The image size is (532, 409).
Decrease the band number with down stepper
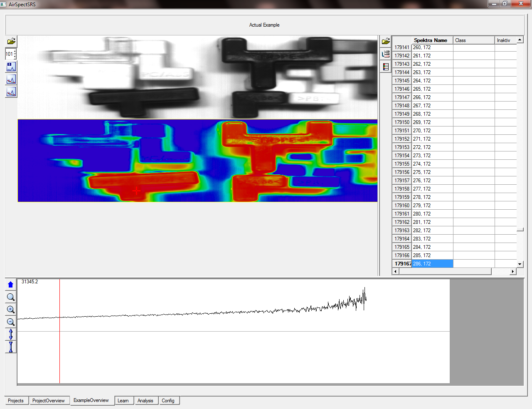pyautogui.click(x=15, y=56)
